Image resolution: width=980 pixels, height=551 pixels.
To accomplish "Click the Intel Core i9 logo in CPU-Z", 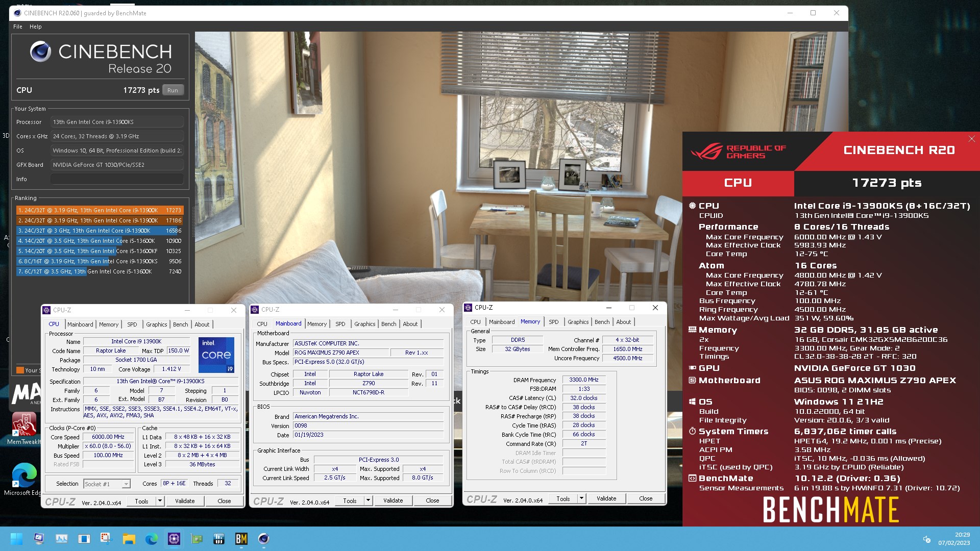I will pyautogui.click(x=216, y=355).
